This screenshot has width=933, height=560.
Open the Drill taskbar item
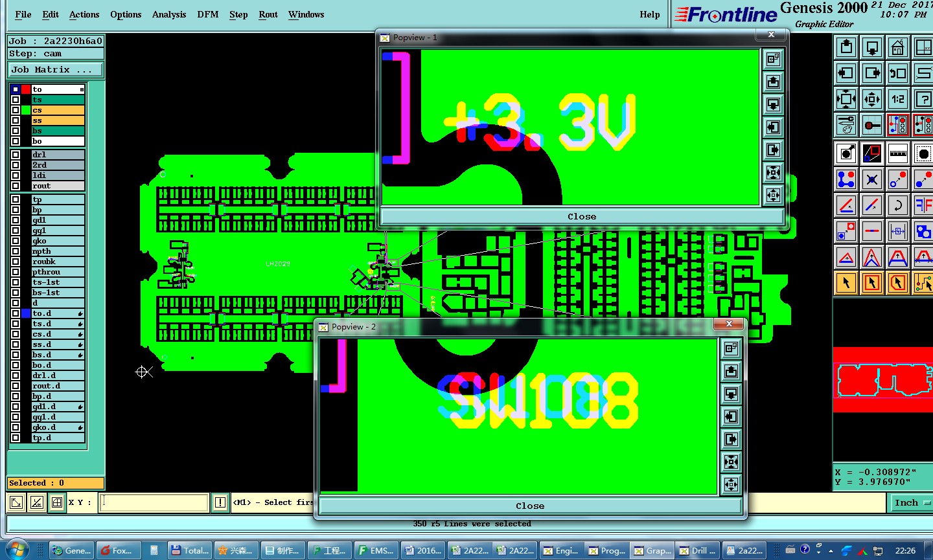[x=698, y=550]
